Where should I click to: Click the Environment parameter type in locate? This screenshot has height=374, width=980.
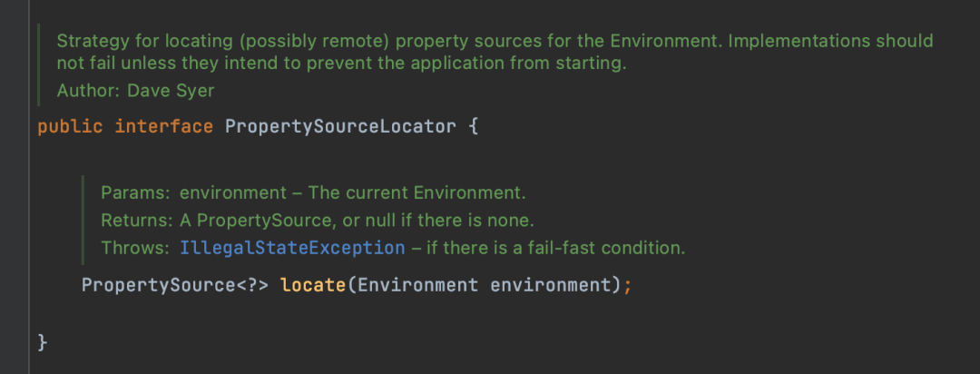tap(416, 285)
